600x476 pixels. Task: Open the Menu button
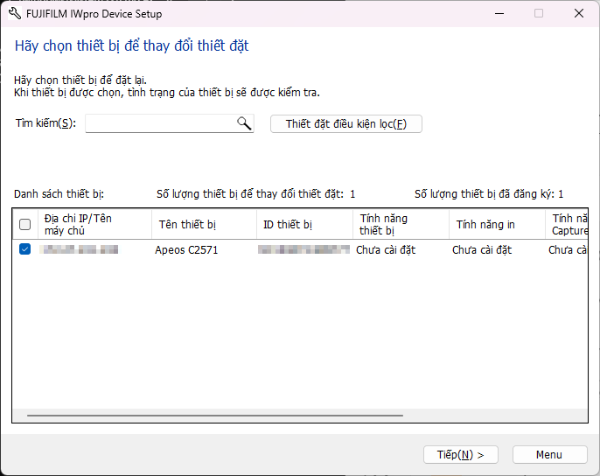549,455
